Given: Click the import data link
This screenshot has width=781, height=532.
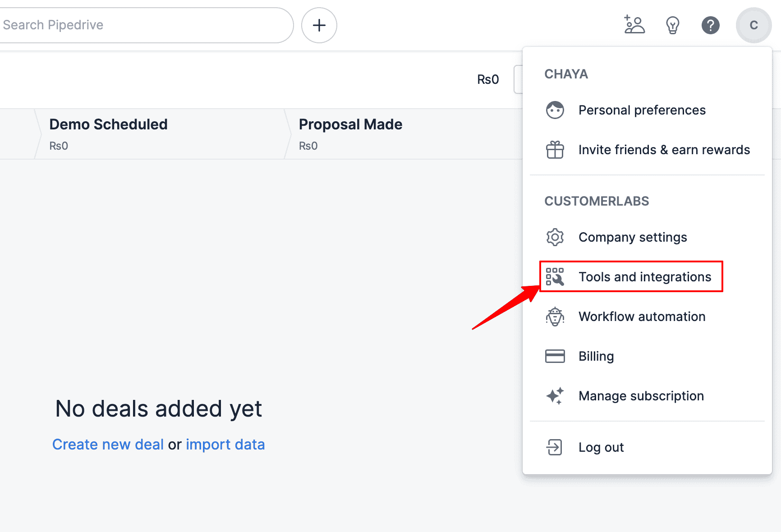Looking at the screenshot, I should (x=225, y=444).
